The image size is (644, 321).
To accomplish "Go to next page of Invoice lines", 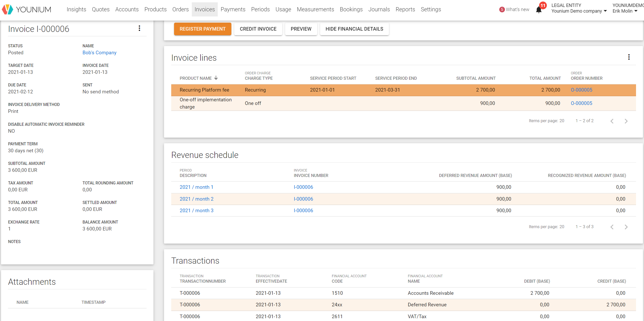I will pyautogui.click(x=626, y=121).
